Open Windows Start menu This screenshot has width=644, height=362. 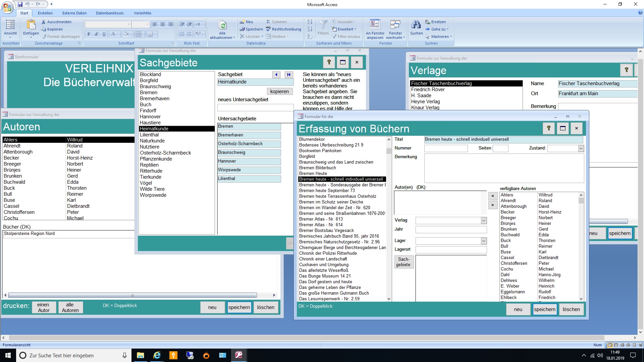pos(8,355)
